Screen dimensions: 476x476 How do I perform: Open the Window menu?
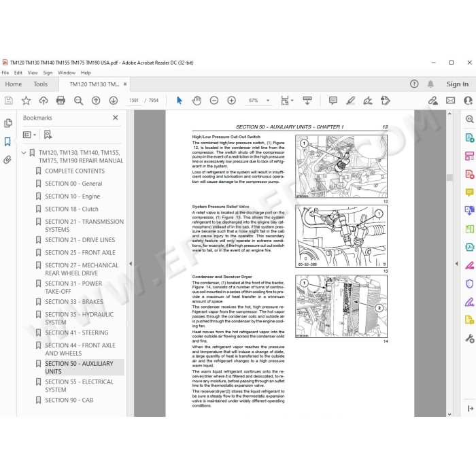coord(67,73)
